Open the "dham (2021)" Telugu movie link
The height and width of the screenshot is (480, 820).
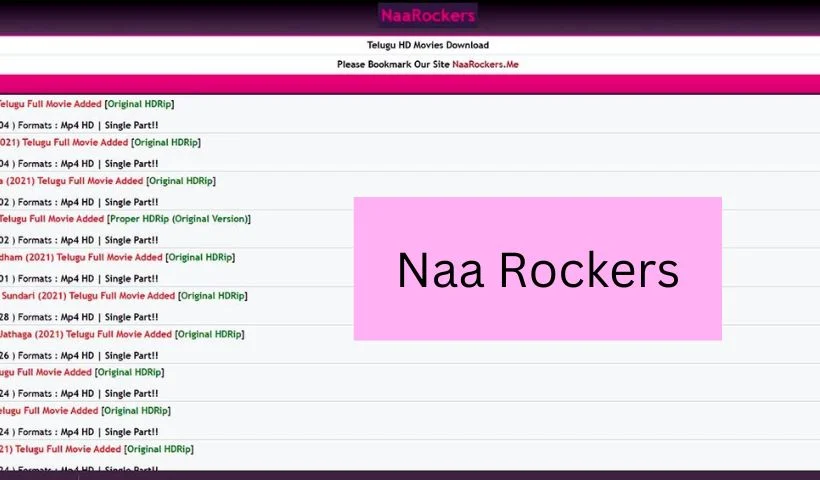point(117,257)
